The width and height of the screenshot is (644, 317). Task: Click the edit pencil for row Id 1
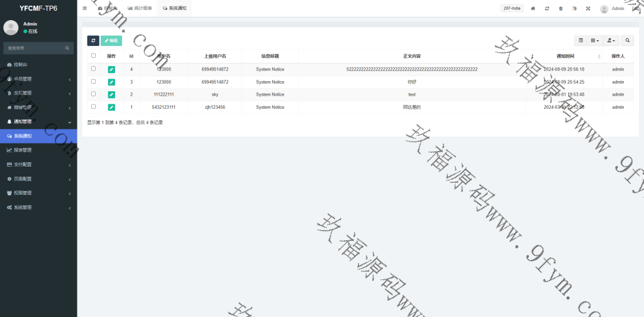click(111, 108)
